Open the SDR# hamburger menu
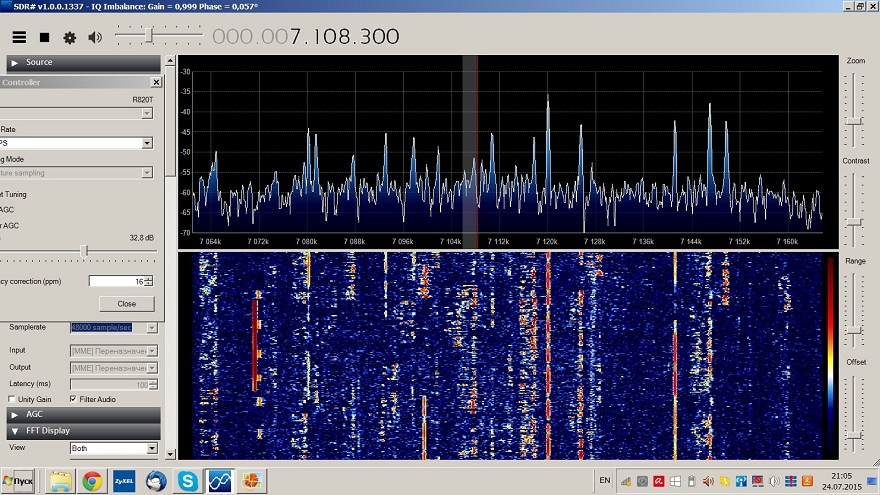The image size is (880, 495). (19, 37)
